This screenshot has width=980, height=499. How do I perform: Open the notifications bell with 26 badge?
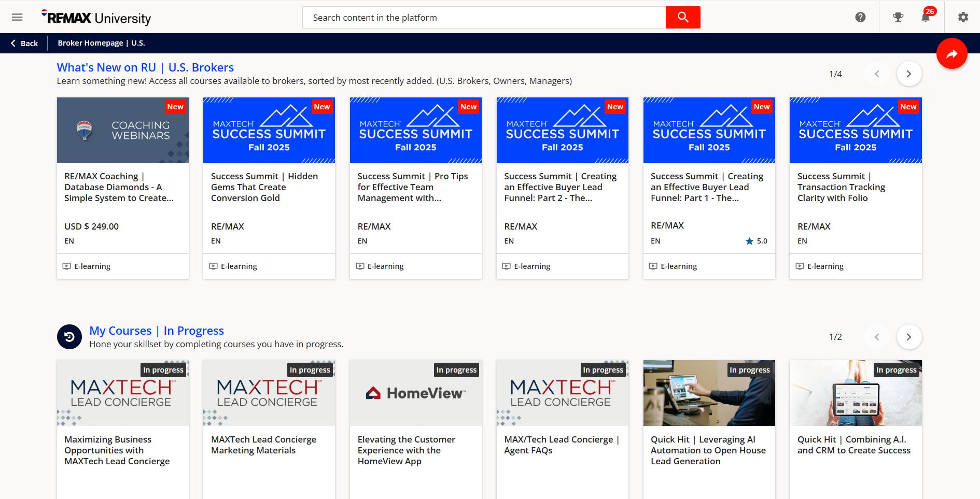pyautogui.click(x=926, y=17)
